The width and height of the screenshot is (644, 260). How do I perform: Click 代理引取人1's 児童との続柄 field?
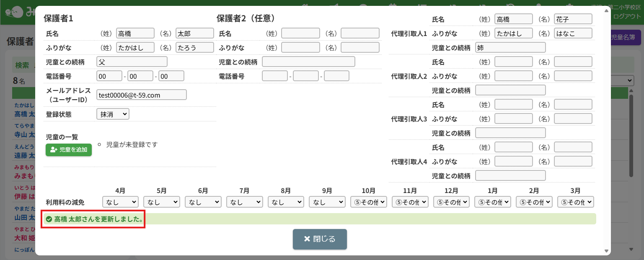pyautogui.click(x=510, y=48)
